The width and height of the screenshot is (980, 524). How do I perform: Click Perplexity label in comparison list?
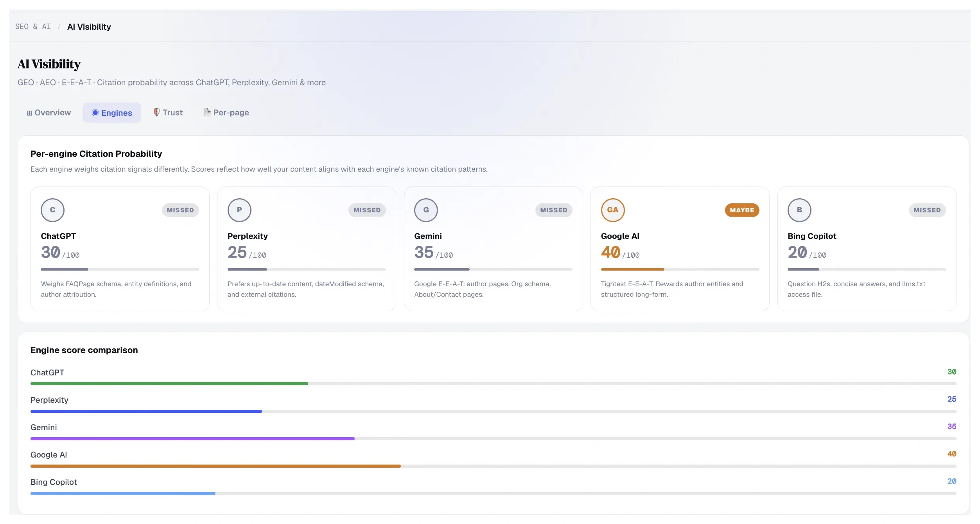(x=49, y=400)
